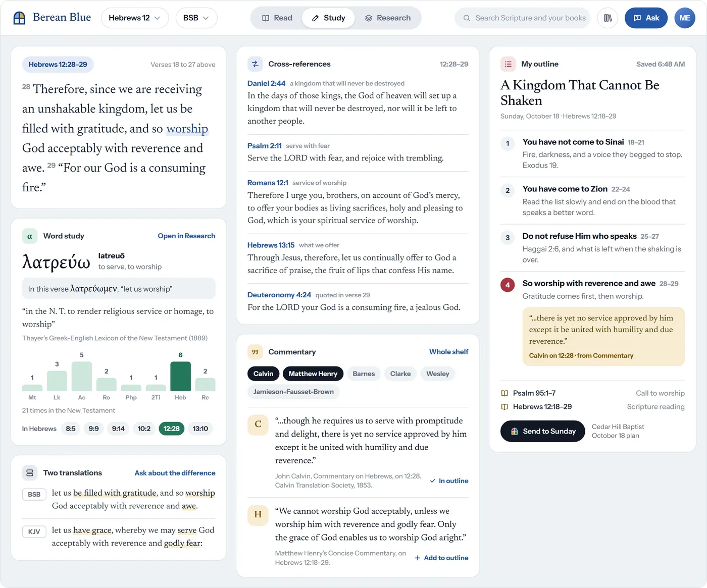707x588 pixels.
Task: Click the My outline list icon
Action: point(508,64)
